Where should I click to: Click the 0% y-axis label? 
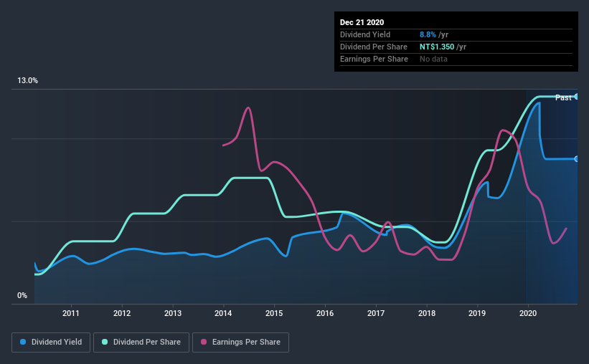(22, 295)
